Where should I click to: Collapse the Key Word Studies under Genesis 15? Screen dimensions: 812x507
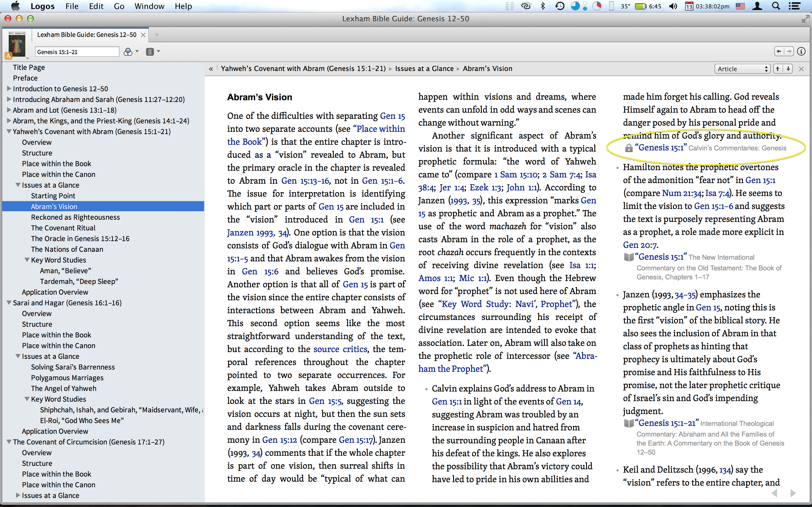click(27, 260)
